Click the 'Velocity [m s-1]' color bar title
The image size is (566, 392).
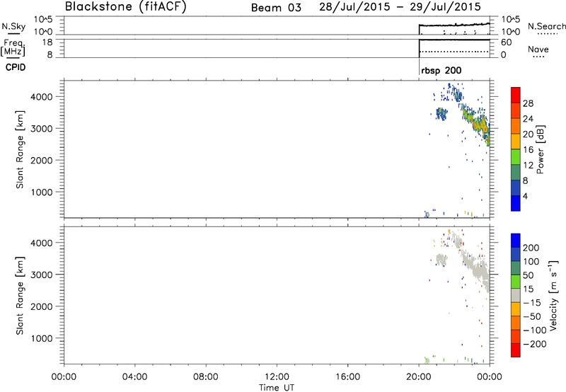click(x=553, y=296)
